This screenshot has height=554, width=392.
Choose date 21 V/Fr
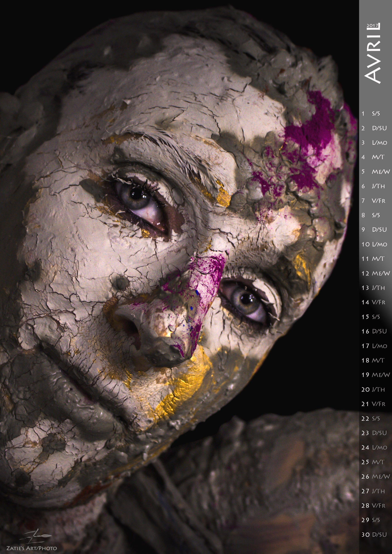click(x=373, y=404)
